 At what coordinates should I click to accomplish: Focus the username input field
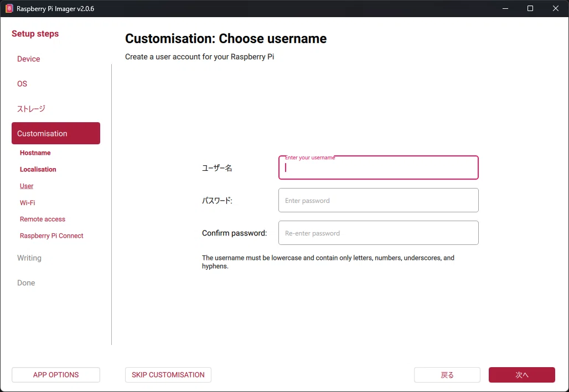pyautogui.click(x=379, y=168)
